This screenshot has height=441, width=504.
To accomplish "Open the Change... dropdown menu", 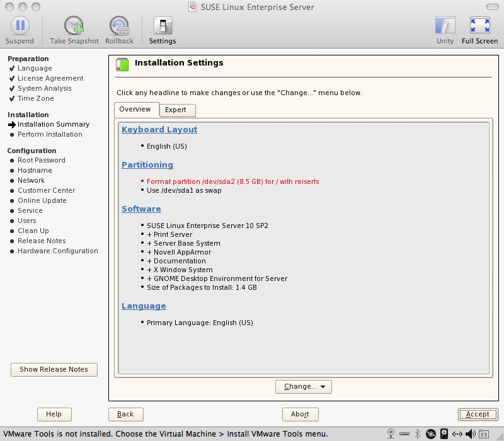I will (x=304, y=387).
